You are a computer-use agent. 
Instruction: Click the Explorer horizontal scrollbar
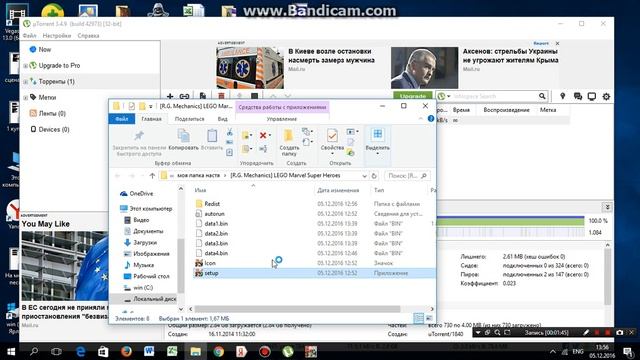298,309
